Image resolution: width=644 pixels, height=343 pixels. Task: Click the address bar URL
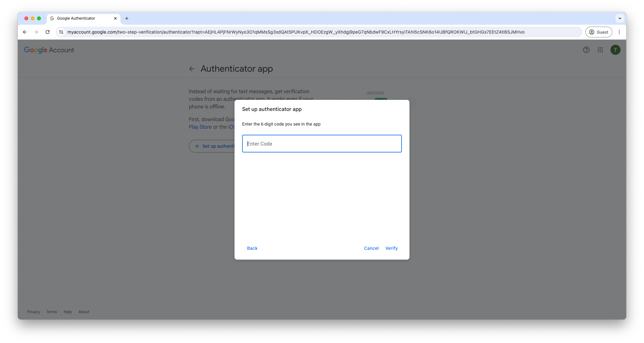pos(296,32)
